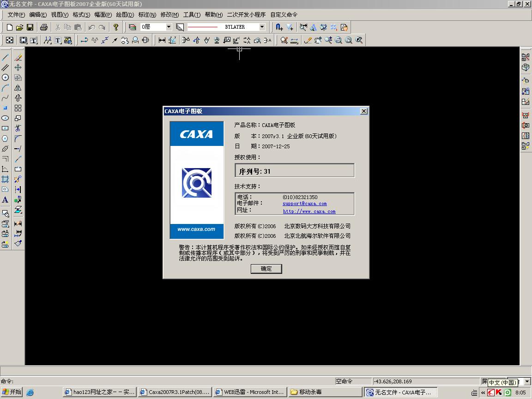Open the 自定义命令 menu
Screen dimensions: 532x399
pyautogui.click(x=284, y=15)
